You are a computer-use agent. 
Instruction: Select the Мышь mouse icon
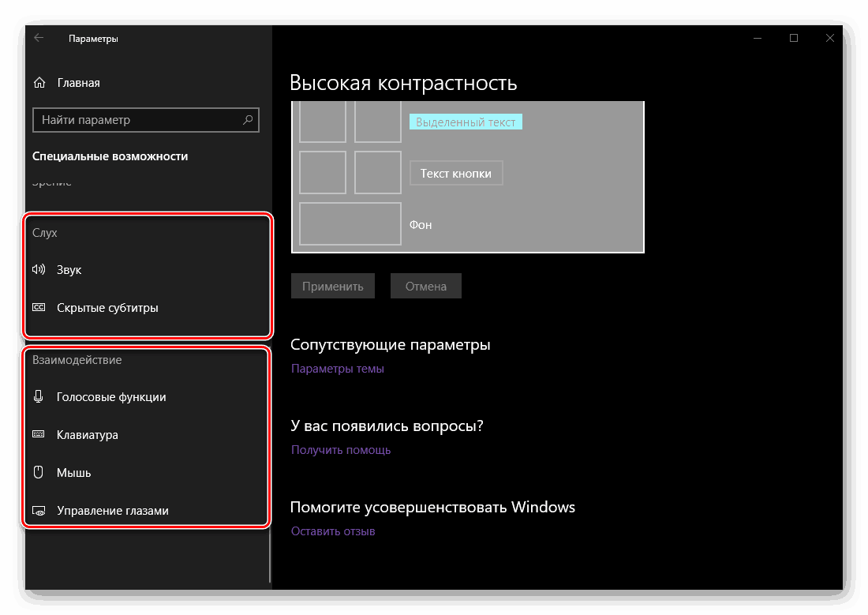38,472
